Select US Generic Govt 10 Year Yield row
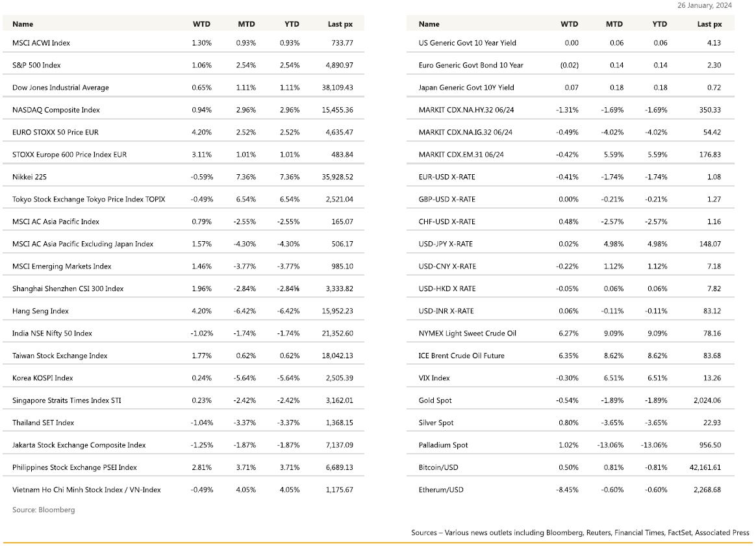This screenshot has height=546, width=756. 570,43
